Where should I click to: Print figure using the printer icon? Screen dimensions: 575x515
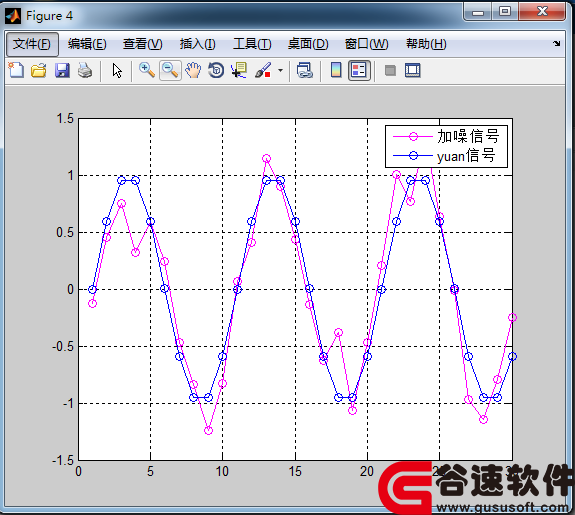[85, 70]
